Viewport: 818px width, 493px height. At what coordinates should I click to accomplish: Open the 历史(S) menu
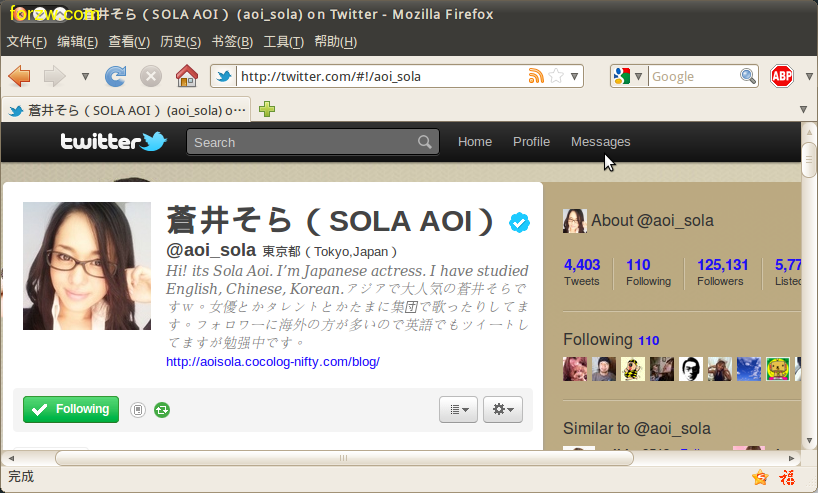(181, 42)
